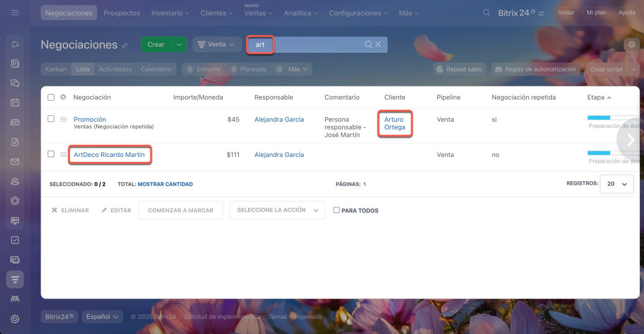Screen dimensions: 644x334
Task: Open the chat messenger sidebar icon
Action: (x=15, y=83)
